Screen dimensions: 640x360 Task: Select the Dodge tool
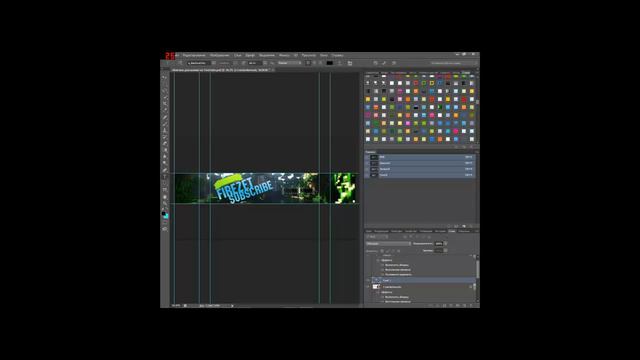[165, 163]
